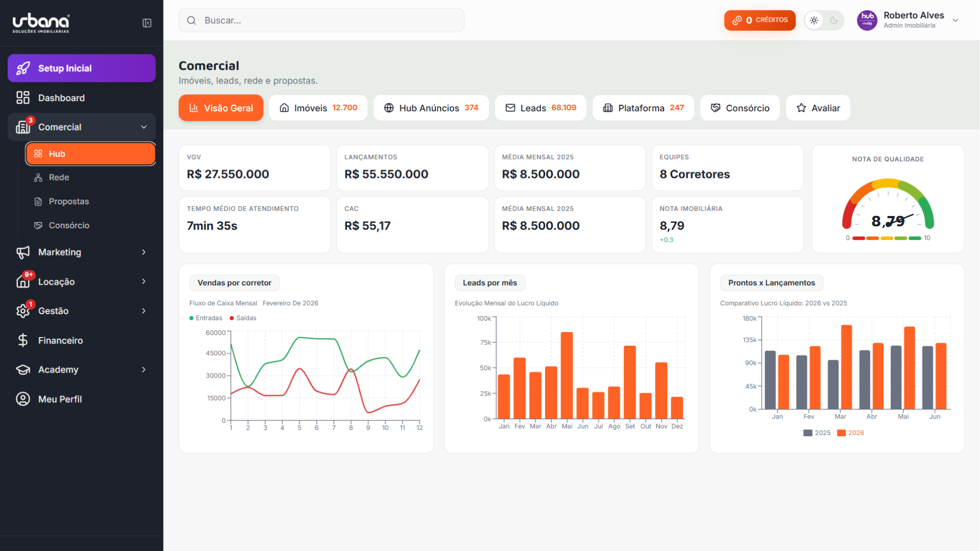Screen dimensions: 980x551
Task: Click the Meu Perfil user icon
Action: point(23,399)
